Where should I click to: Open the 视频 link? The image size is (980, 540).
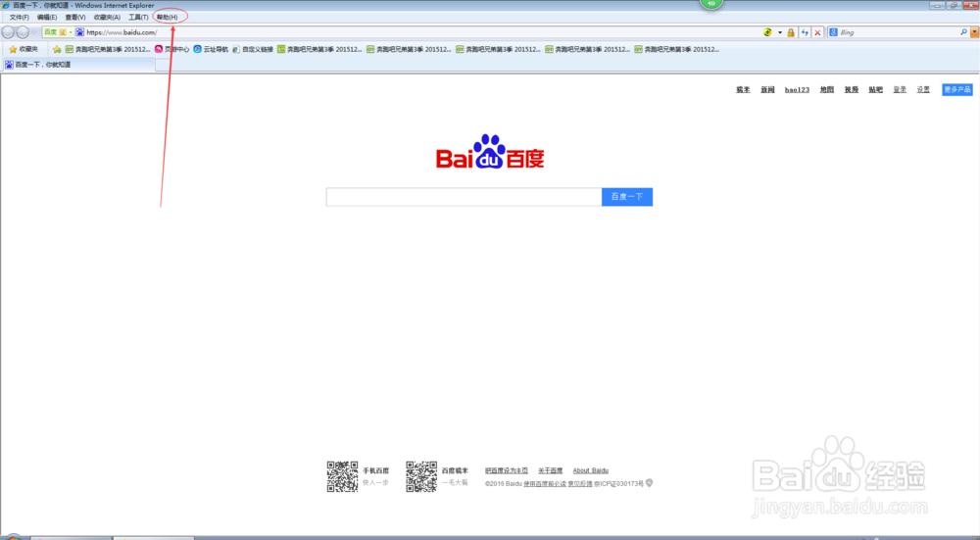[x=852, y=90]
